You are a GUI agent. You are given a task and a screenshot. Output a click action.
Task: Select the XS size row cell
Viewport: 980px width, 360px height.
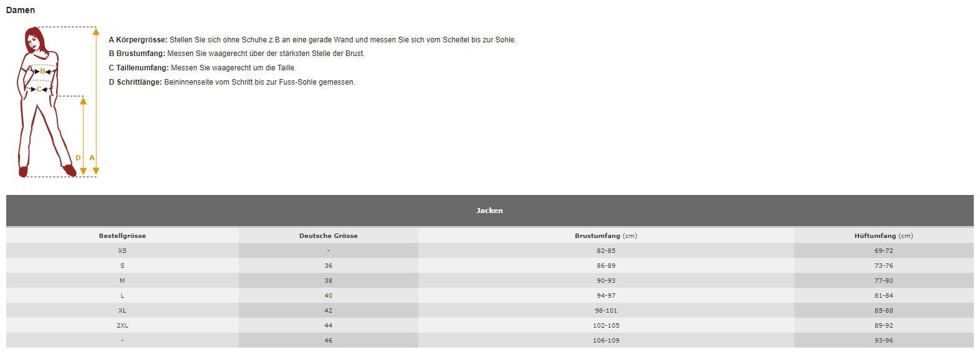click(x=122, y=251)
